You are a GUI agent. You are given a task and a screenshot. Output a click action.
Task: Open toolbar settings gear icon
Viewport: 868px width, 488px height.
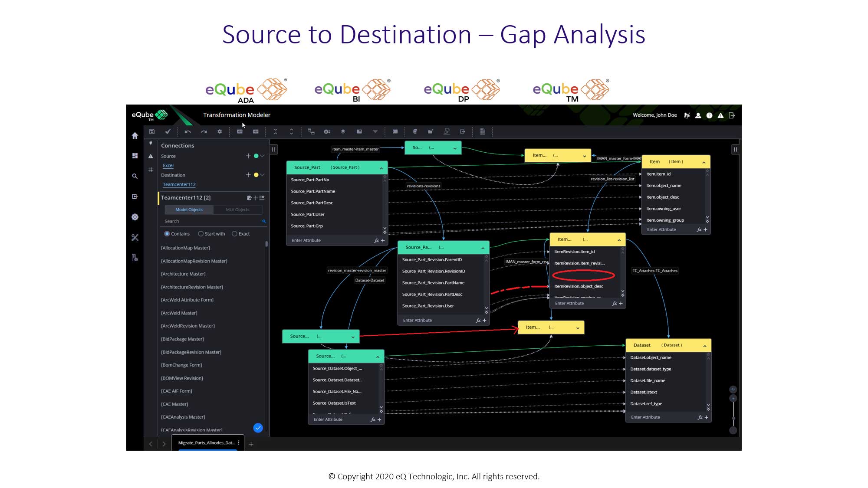pos(220,131)
